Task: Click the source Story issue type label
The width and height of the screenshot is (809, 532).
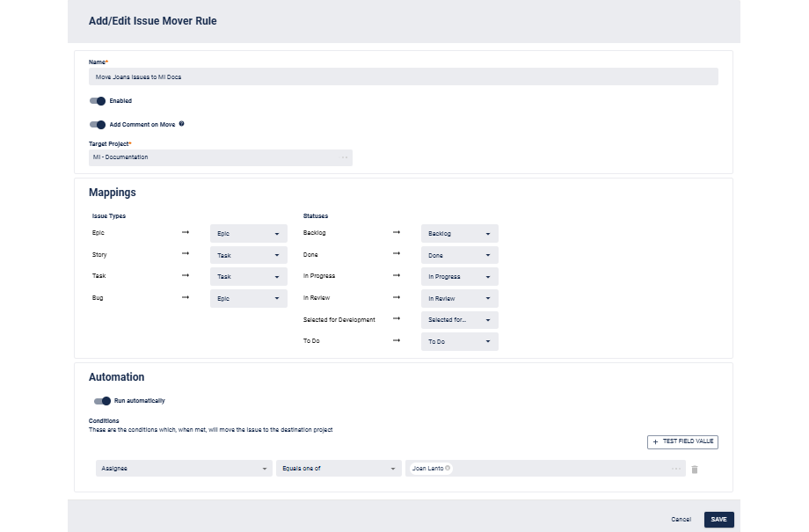Action: [99, 255]
